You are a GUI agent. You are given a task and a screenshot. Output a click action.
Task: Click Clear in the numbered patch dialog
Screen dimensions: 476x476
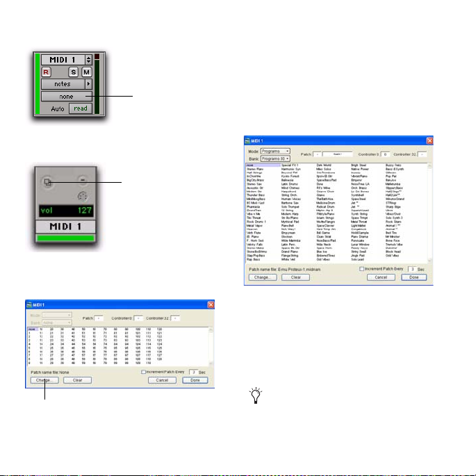[x=77, y=380]
